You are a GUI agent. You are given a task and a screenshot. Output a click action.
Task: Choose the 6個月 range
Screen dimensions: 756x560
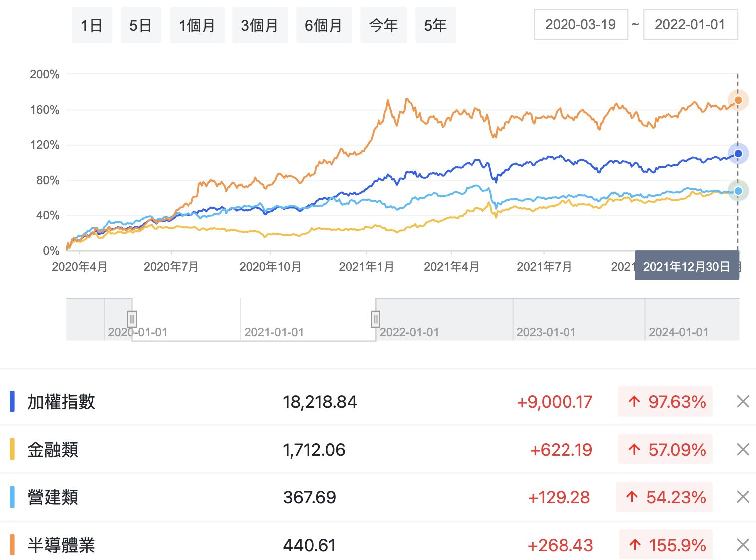(x=324, y=25)
